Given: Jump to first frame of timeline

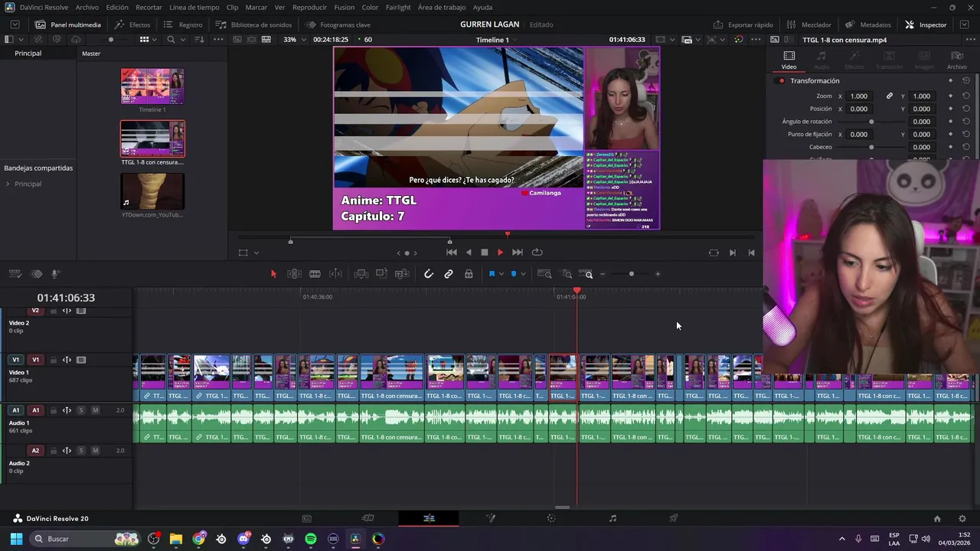Looking at the screenshot, I should (x=452, y=253).
